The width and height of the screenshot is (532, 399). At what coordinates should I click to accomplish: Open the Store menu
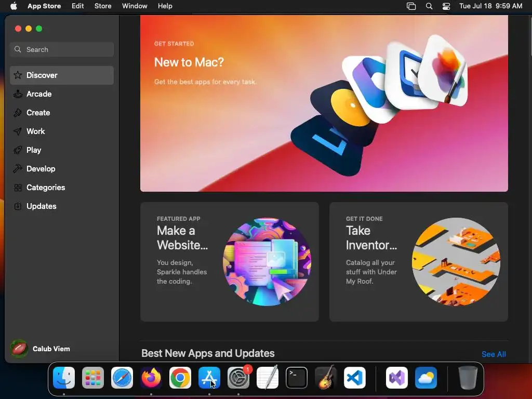[103, 6]
